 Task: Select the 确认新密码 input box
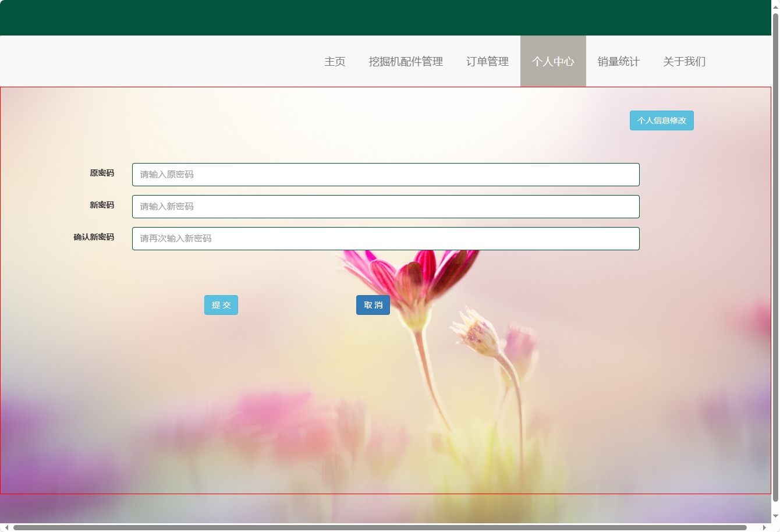point(385,239)
